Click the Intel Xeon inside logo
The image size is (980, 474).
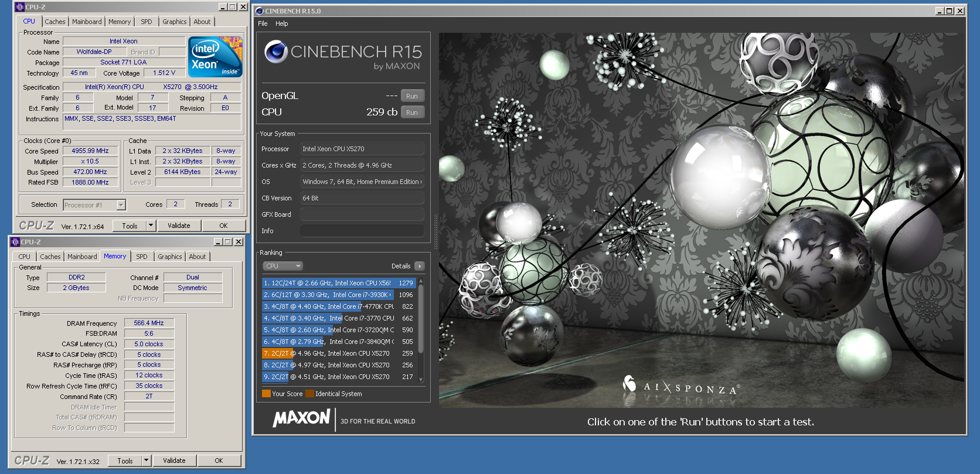pos(215,57)
